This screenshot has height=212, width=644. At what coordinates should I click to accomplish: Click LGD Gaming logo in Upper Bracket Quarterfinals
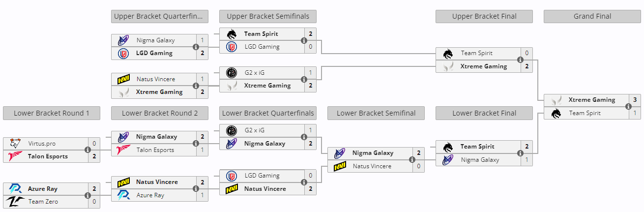(123, 53)
